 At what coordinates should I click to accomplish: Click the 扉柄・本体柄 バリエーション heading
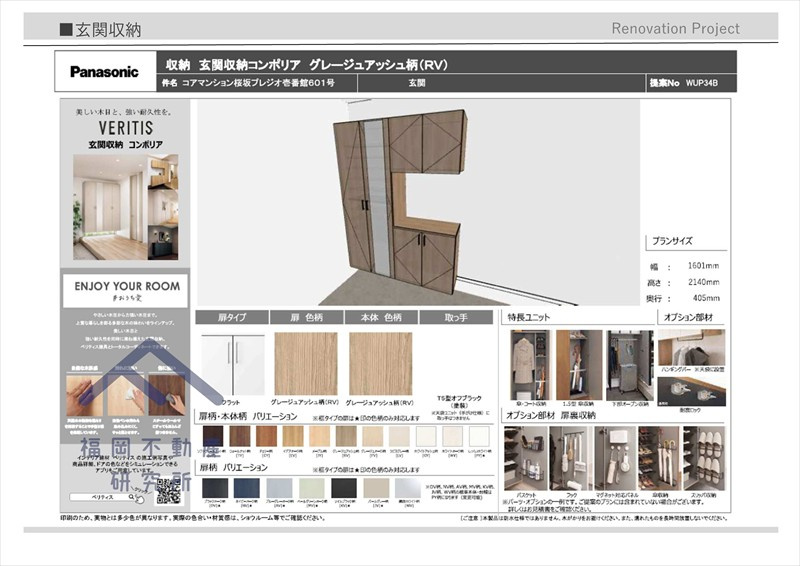click(248, 416)
